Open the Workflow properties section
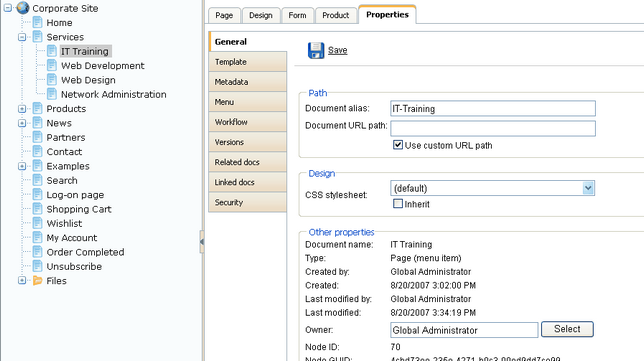Screen dimensions: 644x361 [x=248, y=122]
